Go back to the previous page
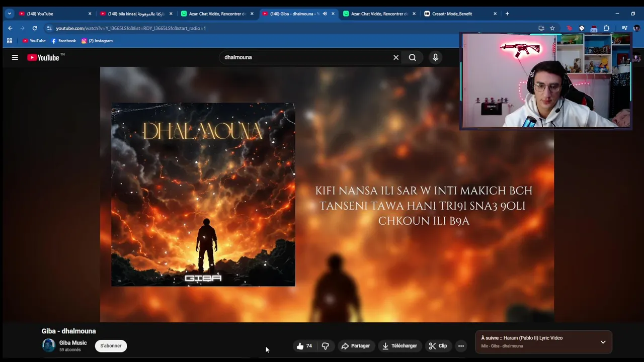The image size is (644, 362). 10,28
